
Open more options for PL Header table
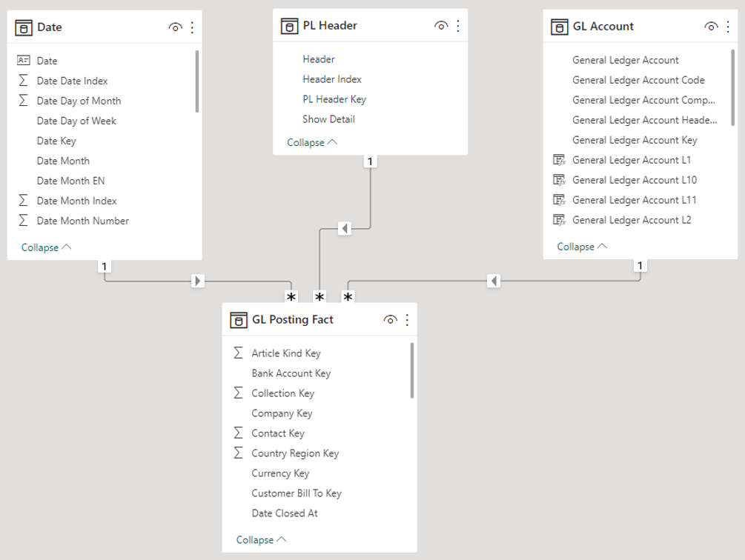point(458,26)
